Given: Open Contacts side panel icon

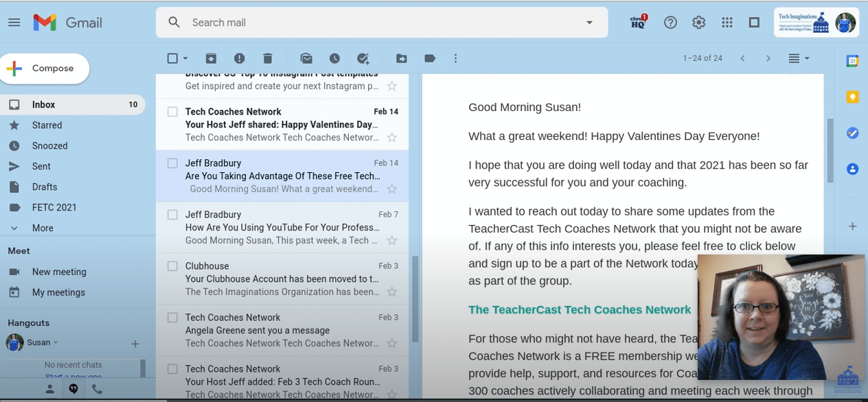Looking at the screenshot, I should (x=852, y=169).
